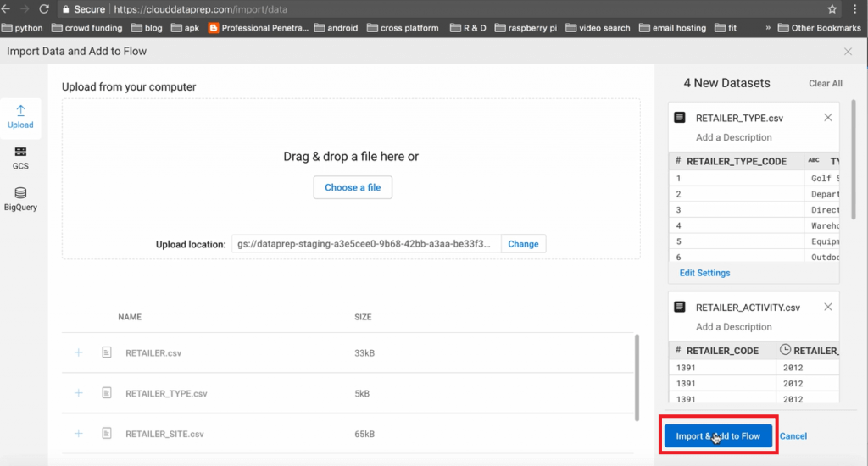This screenshot has height=466, width=868.
Task: Open Edit Settings for RETAILER_TYPE.csv
Action: (x=704, y=273)
